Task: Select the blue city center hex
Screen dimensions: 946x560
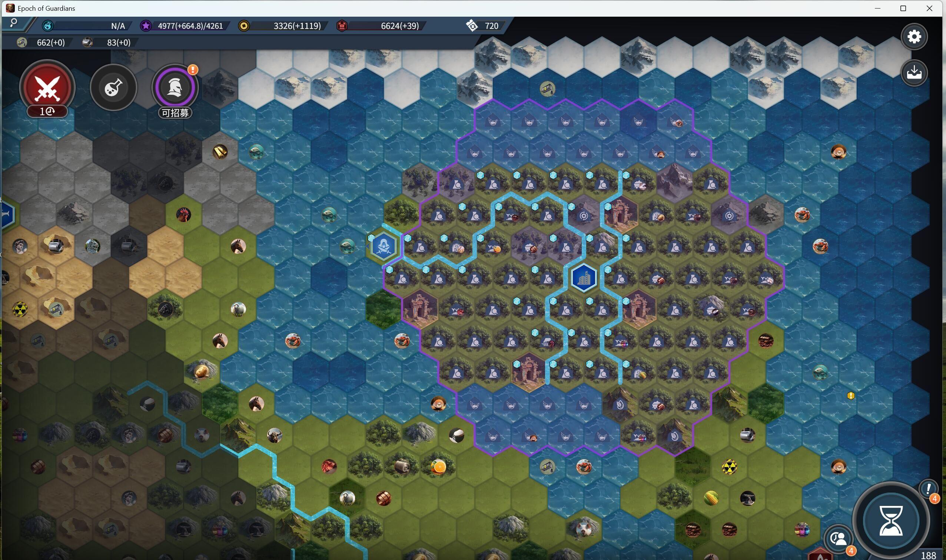Action: pos(584,278)
